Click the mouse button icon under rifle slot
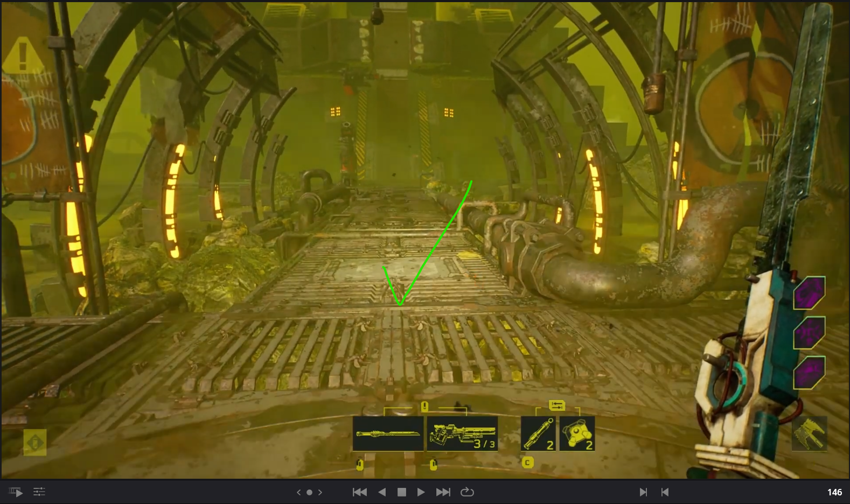This screenshot has height=504, width=850. click(434, 464)
